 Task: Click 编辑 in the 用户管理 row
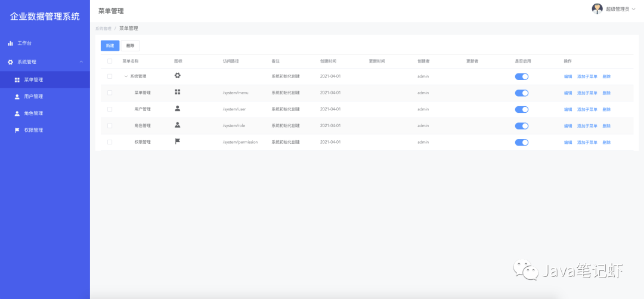(568, 109)
